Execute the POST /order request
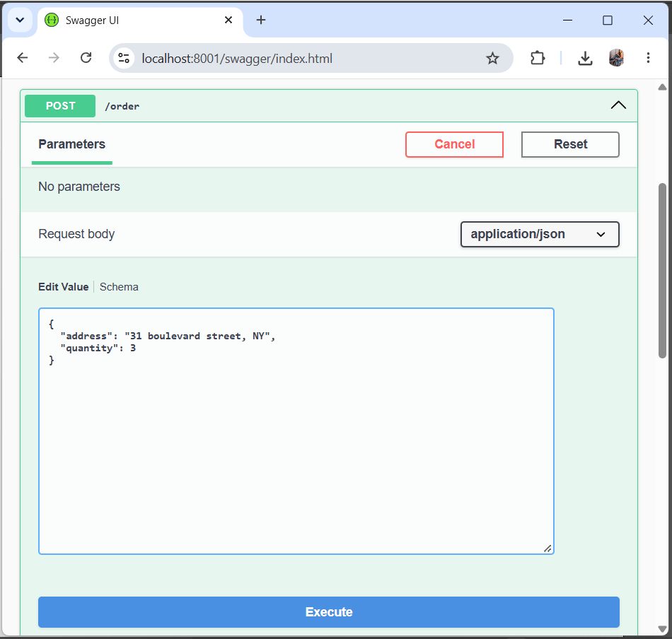 click(329, 612)
